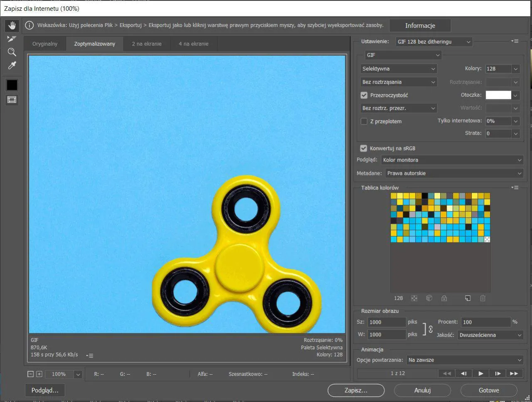
Task: Select the Hand tool
Action: (x=12, y=25)
